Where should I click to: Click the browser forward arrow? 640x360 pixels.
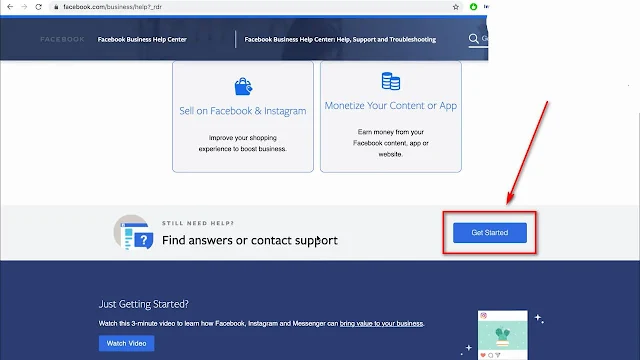point(24,7)
